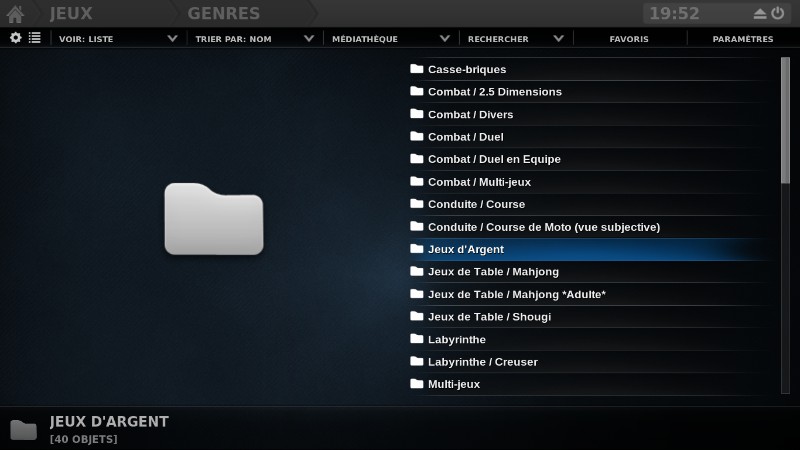Expand the TRIER PAR: NOM dropdown
800x450 pixels.
click(254, 39)
